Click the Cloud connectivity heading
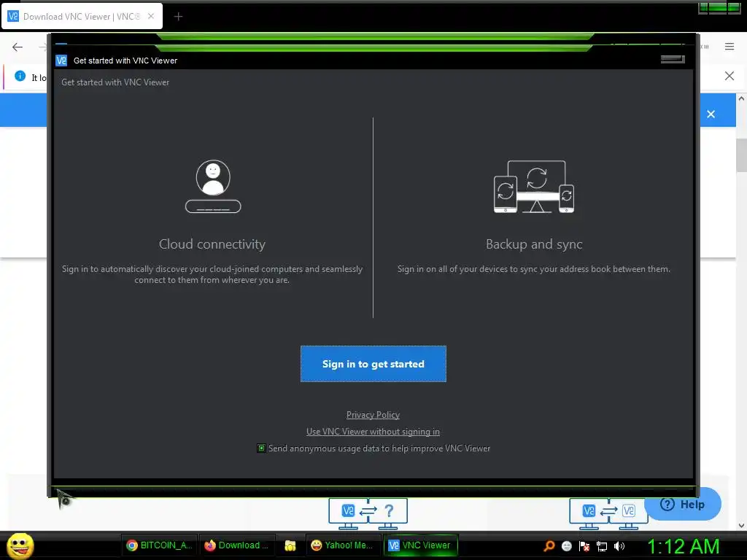747x560 pixels. (x=212, y=244)
